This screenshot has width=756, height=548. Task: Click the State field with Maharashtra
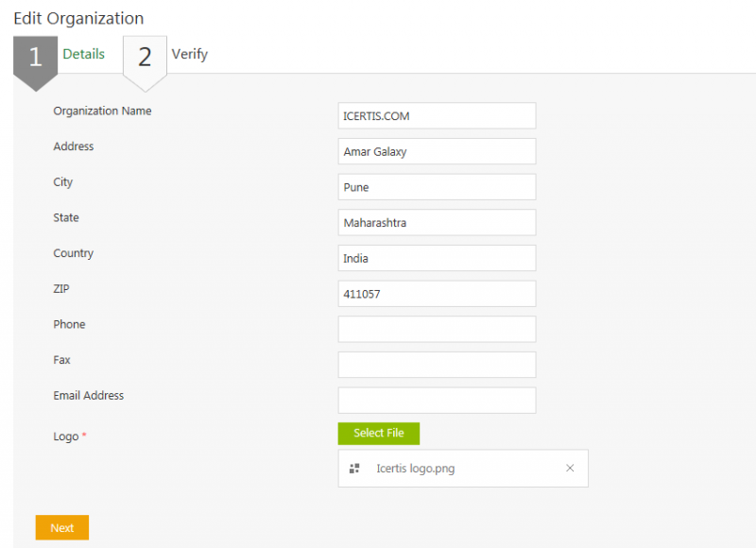pyautogui.click(x=437, y=223)
